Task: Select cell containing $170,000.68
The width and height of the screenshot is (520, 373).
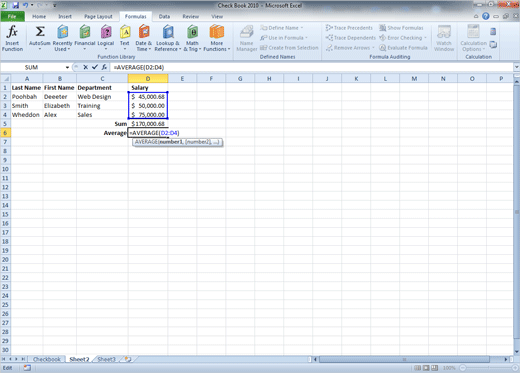Action: 148,124
